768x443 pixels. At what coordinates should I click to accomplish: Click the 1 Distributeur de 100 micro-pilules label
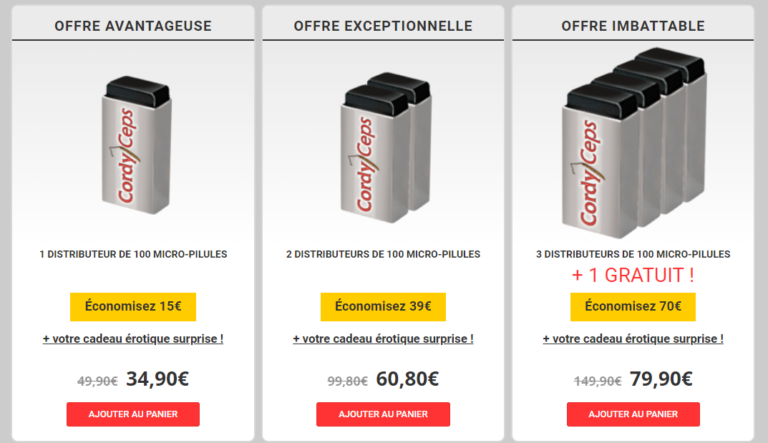point(133,254)
